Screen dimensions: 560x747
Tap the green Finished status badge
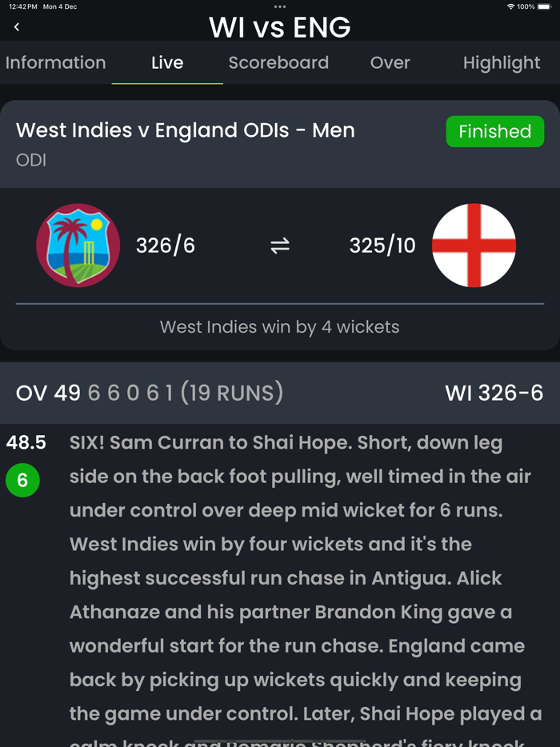(494, 131)
